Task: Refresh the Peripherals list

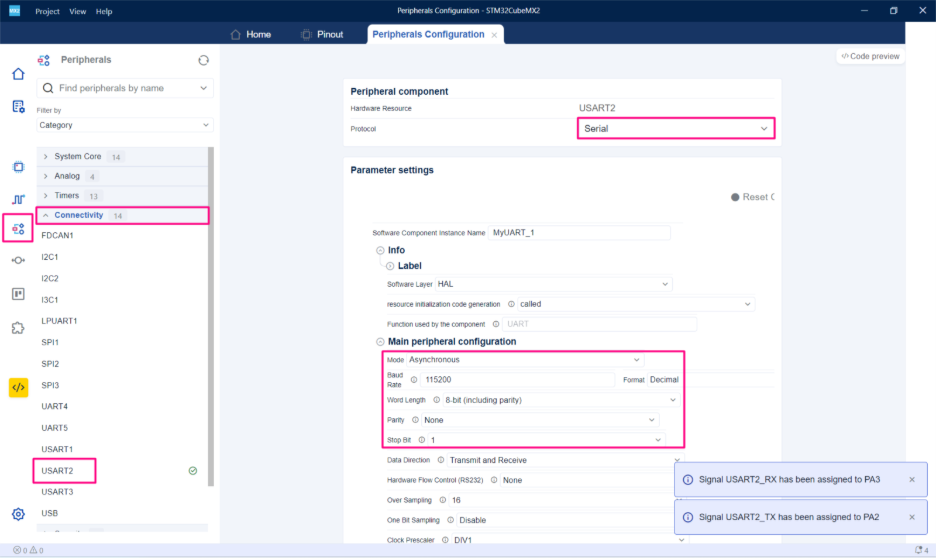Action: [204, 60]
